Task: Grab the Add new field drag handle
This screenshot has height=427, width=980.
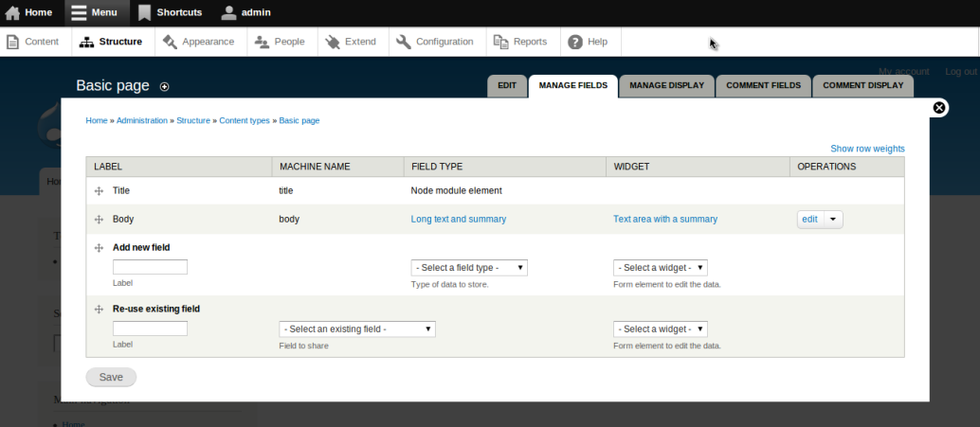Action: coord(99,248)
